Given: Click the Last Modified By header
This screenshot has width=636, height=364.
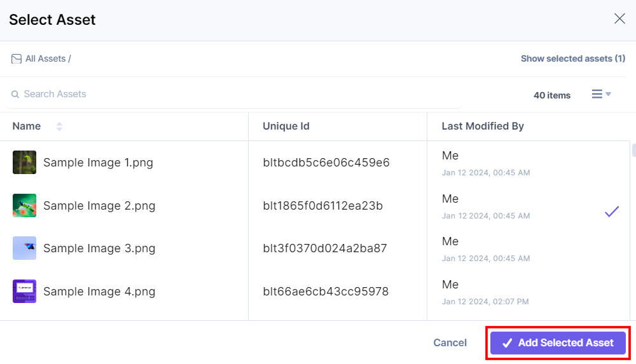Looking at the screenshot, I should point(483,126).
